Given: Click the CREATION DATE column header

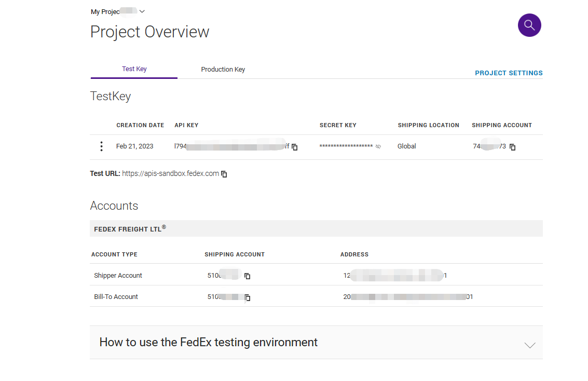Looking at the screenshot, I should pos(140,125).
